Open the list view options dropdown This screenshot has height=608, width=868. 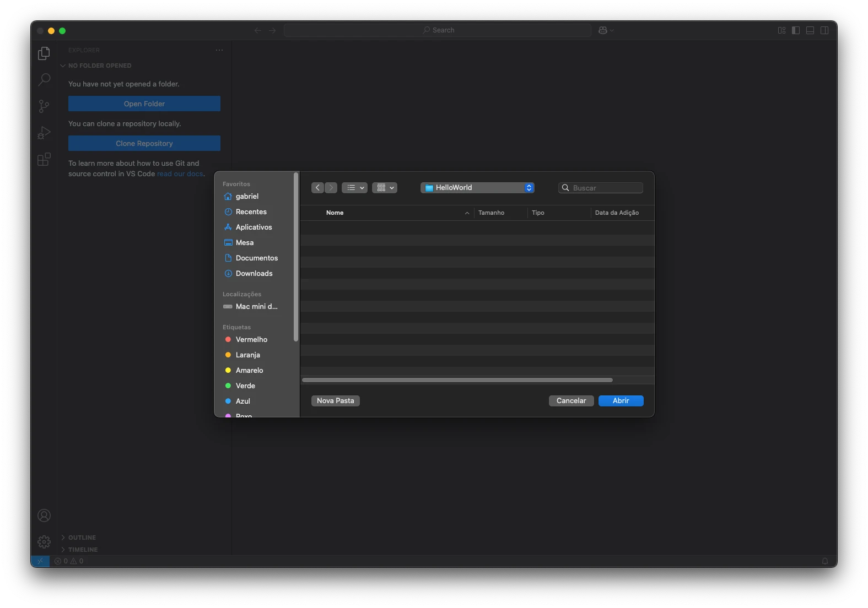click(354, 188)
